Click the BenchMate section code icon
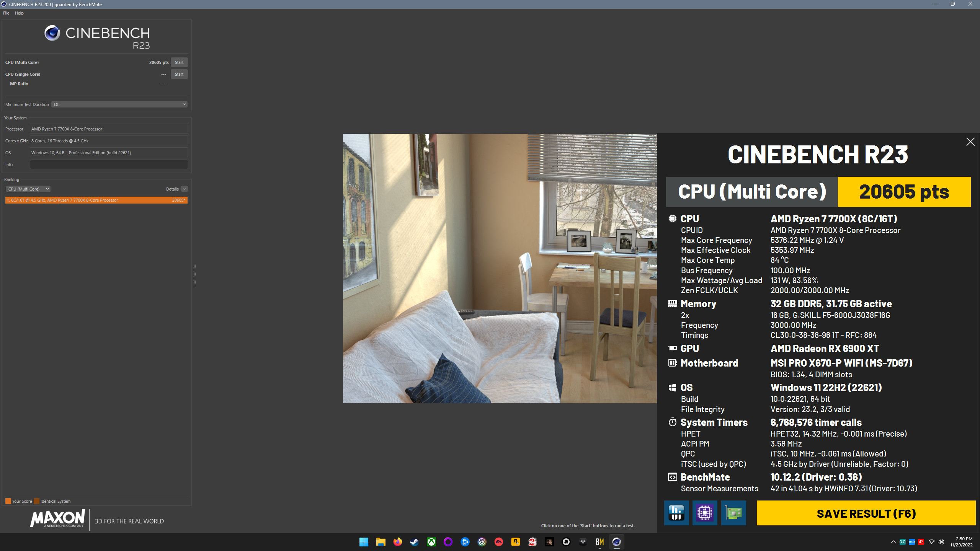 (673, 477)
